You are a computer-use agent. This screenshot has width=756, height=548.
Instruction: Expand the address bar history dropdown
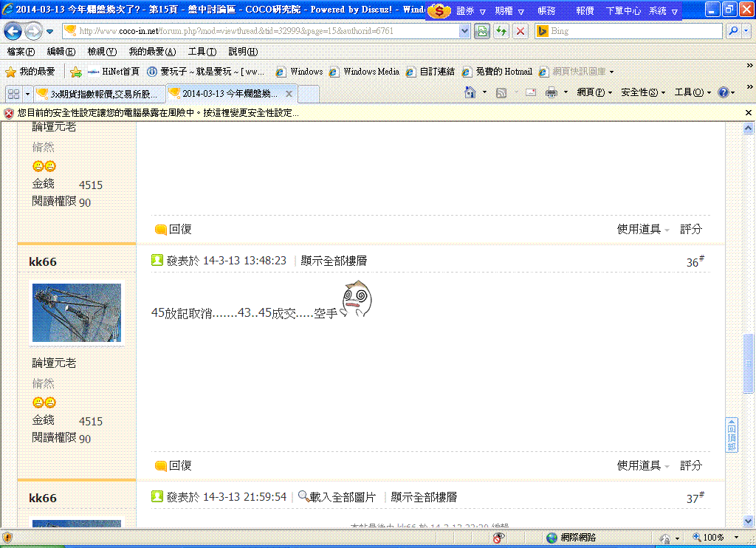click(x=464, y=31)
